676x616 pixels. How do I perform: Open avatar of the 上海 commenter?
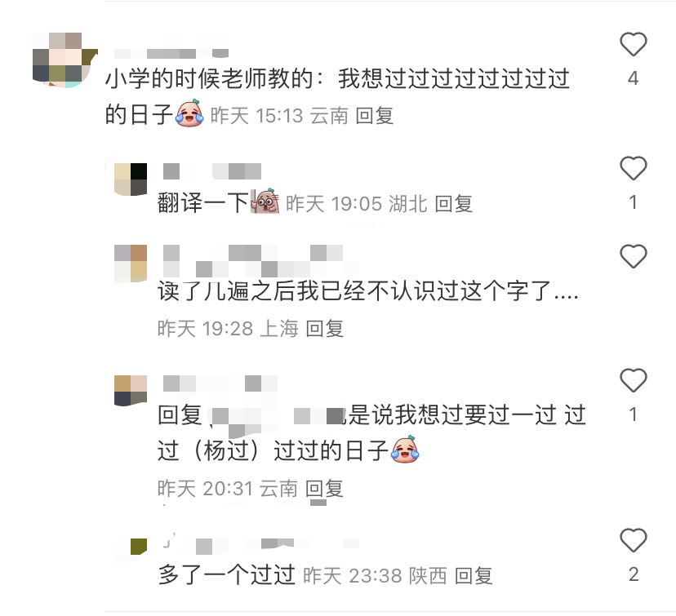coord(131,264)
